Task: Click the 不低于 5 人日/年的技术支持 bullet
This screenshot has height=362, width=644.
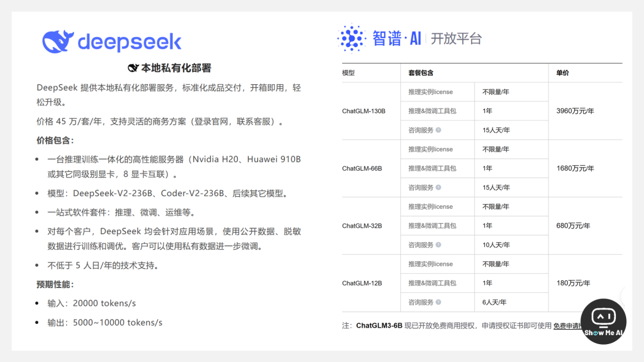Action: 103,265
